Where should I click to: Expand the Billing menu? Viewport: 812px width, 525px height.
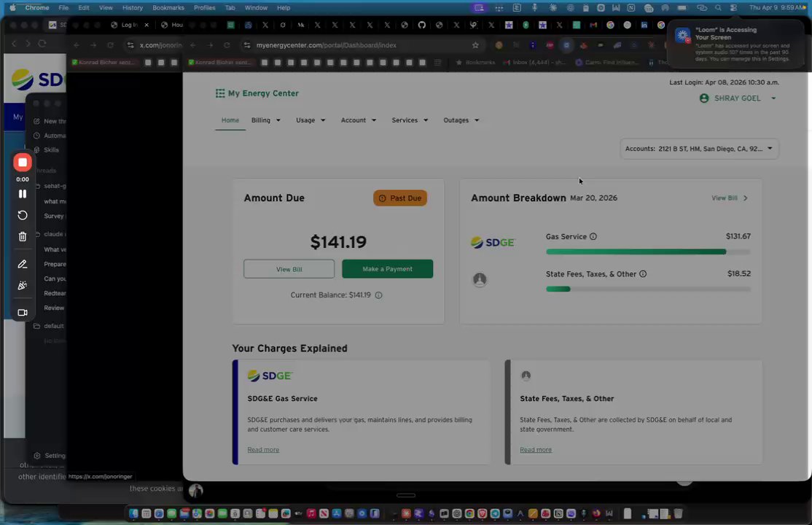point(265,120)
